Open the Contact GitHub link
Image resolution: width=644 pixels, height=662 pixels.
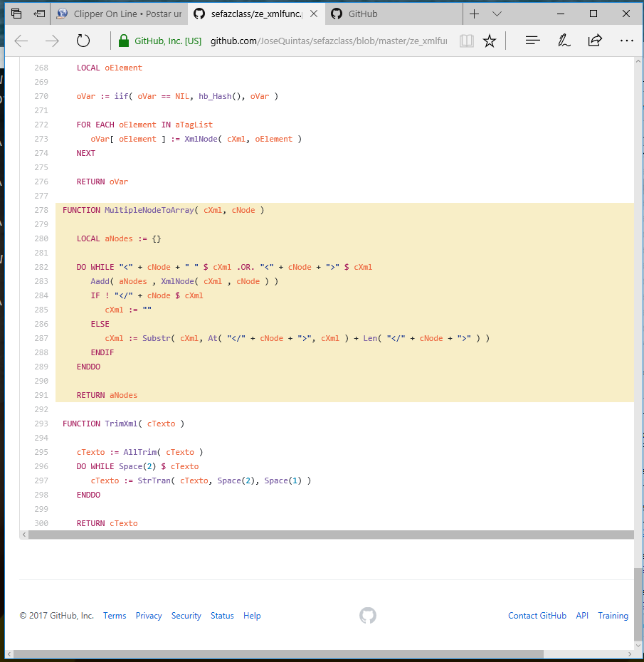537,616
